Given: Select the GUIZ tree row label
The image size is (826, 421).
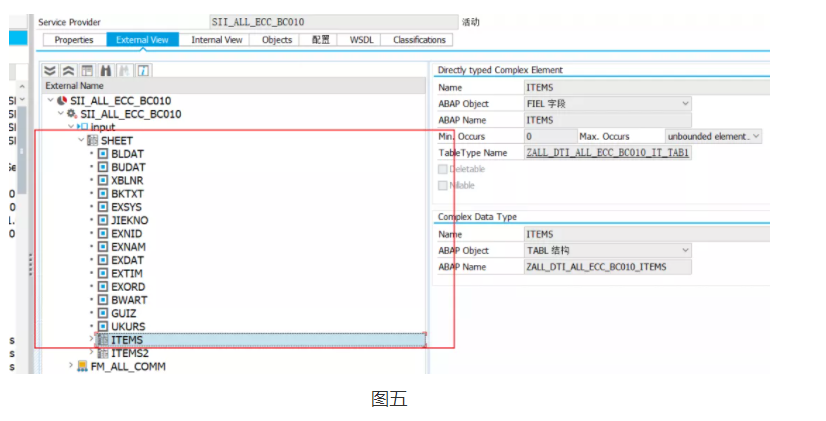Looking at the screenshot, I should click(124, 313).
